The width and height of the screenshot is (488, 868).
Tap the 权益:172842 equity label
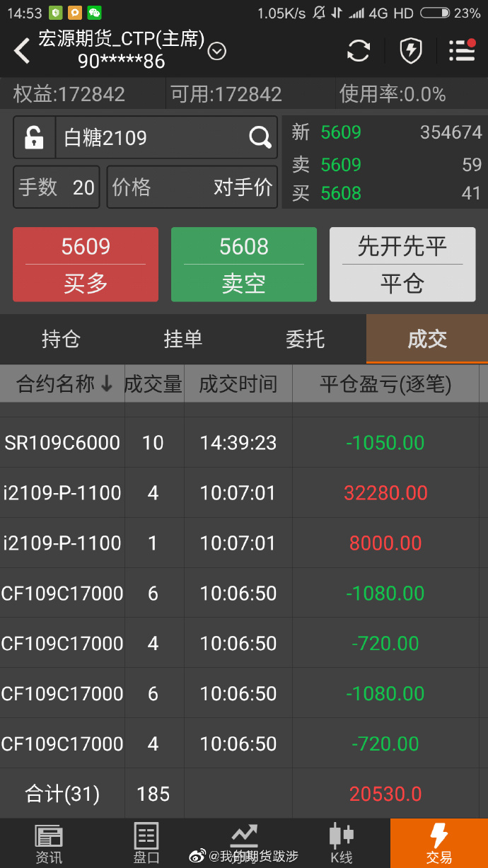pos(69,94)
